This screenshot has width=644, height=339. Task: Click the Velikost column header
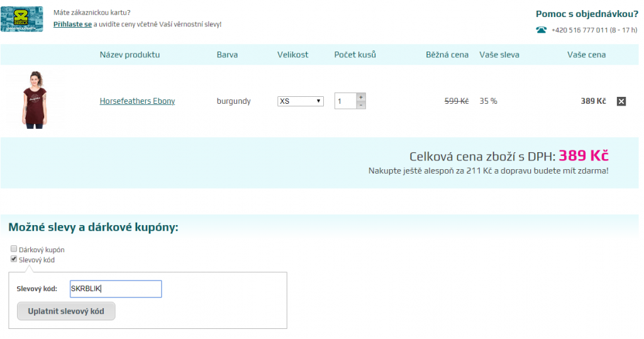pyautogui.click(x=293, y=55)
